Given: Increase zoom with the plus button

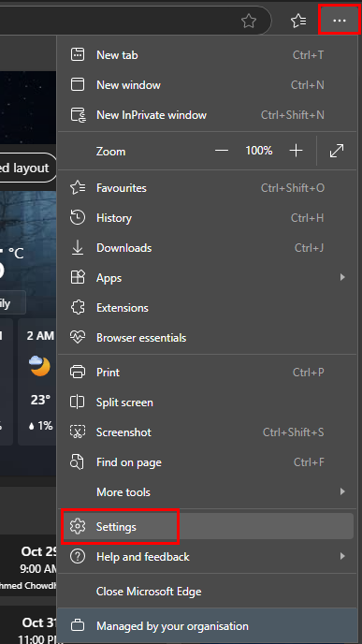Looking at the screenshot, I should coord(296,151).
